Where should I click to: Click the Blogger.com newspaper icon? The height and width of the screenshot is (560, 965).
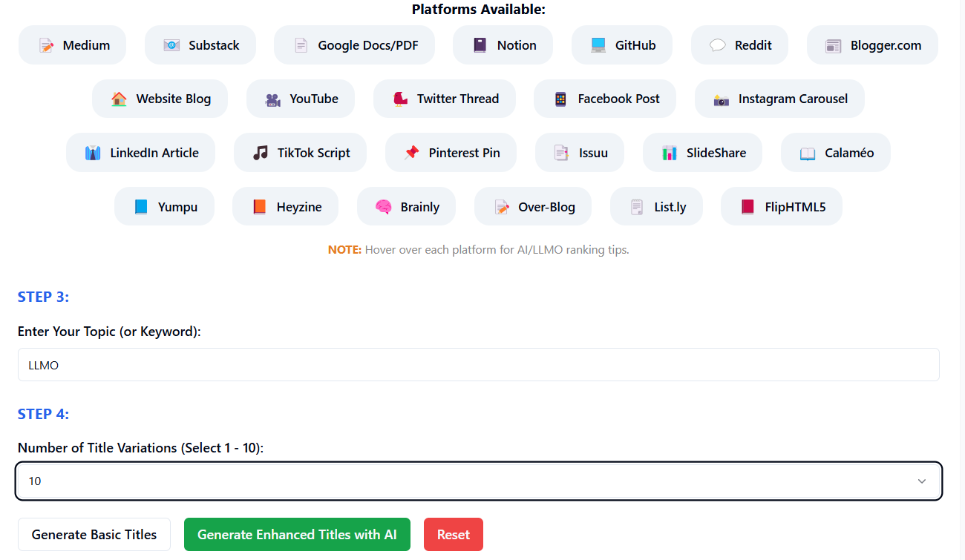pyautogui.click(x=833, y=45)
